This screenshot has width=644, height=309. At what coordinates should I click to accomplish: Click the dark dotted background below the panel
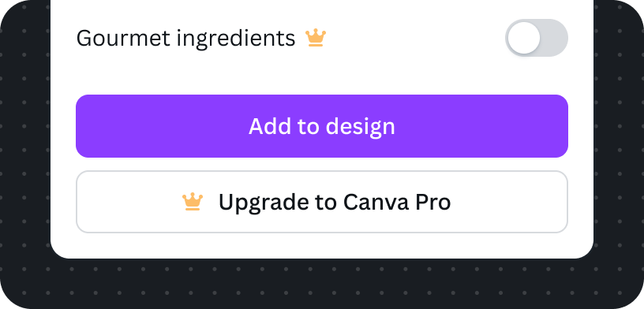[322, 284]
